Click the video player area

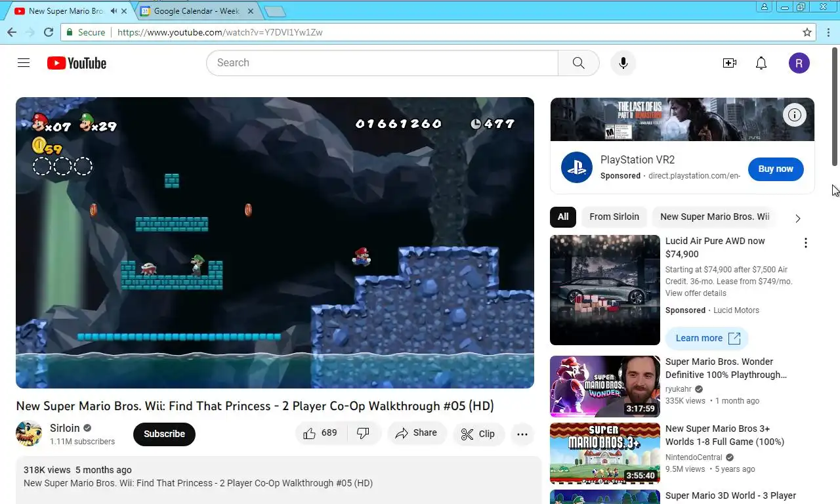point(275,243)
